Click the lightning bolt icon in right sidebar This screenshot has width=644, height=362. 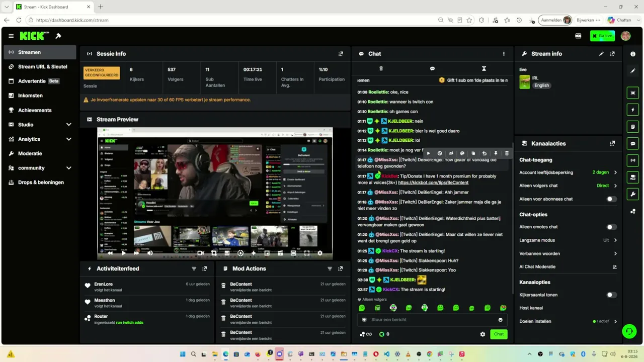pyautogui.click(x=633, y=110)
